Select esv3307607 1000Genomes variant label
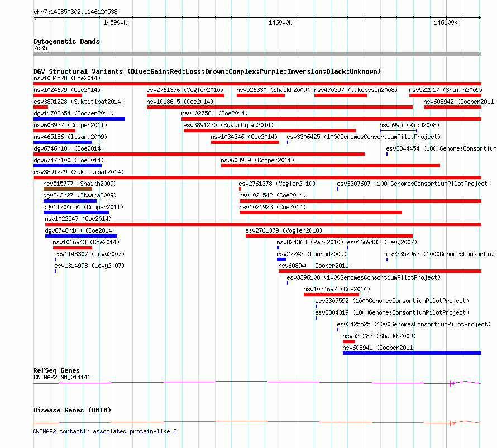The width and height of the screenshot is (497, 448). [x=414, y=184]
